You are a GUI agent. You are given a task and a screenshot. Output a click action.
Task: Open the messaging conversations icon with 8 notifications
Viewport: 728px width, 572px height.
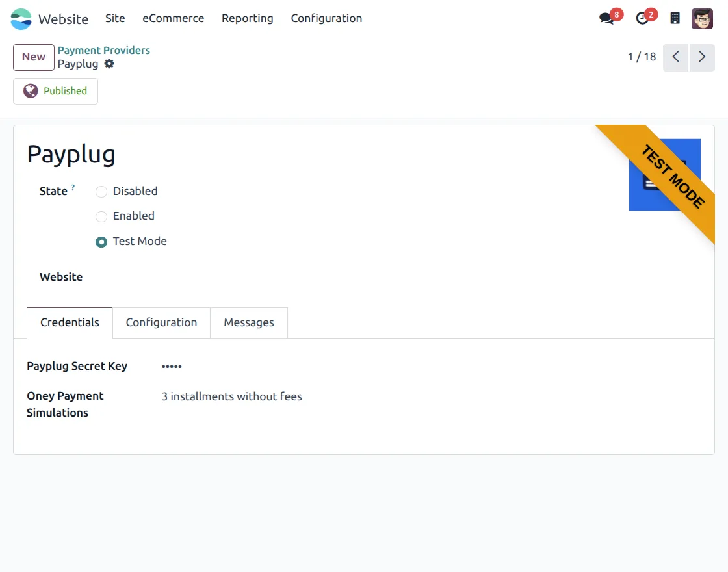[x=605, y=19]
